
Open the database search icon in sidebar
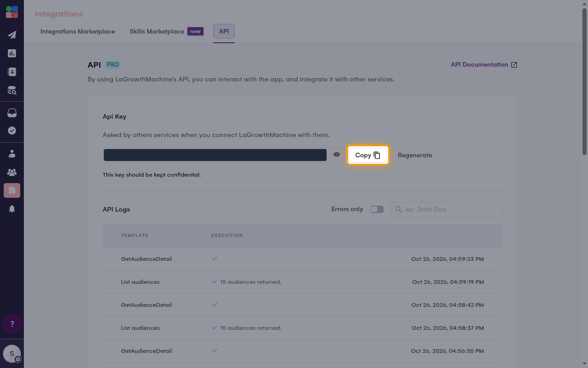tap(12, 90)
